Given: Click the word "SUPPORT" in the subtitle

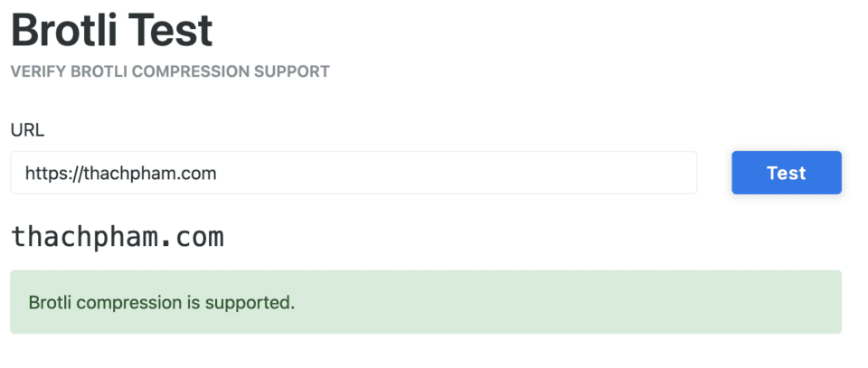Looking at the screenshot, I should tap(294, 71).
